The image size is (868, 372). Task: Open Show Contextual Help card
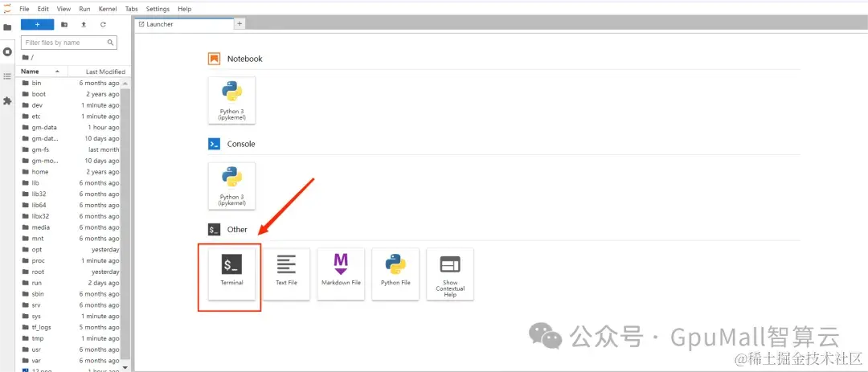(450, 274)
